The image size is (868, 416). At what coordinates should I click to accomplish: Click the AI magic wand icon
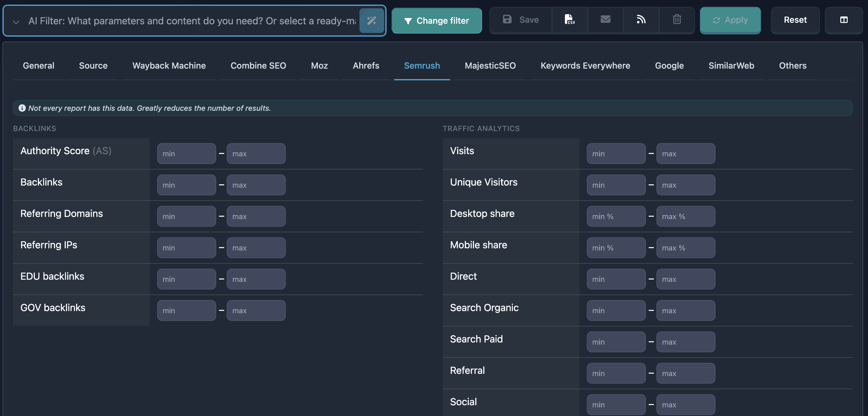[x=372, y=21]
